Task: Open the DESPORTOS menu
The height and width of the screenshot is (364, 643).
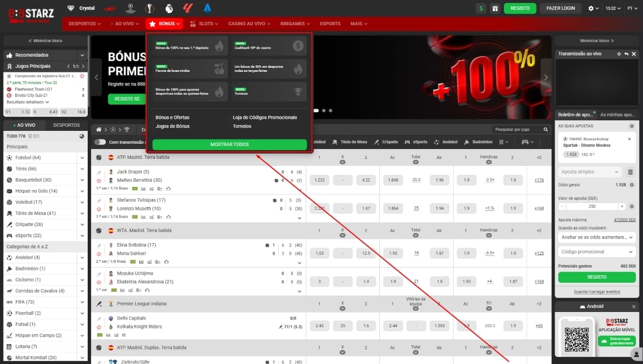Action: tap(85, 24)
